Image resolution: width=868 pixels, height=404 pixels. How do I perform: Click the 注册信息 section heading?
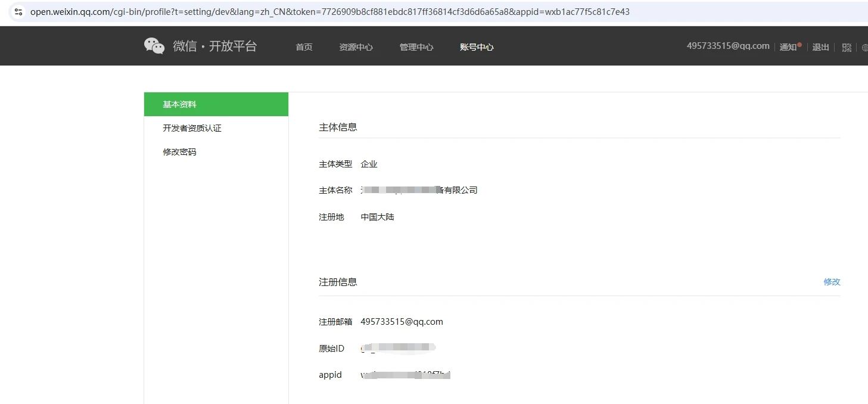(x=338, y=282)
